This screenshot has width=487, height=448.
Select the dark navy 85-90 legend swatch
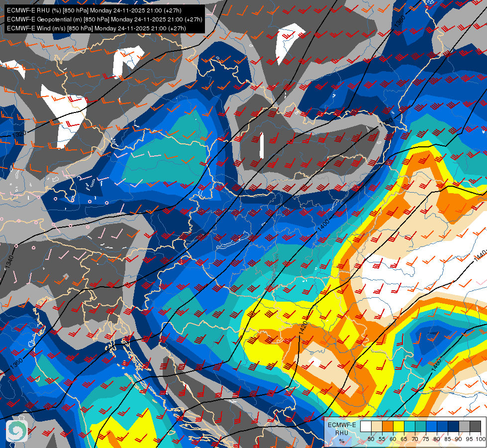pos(454,426)
